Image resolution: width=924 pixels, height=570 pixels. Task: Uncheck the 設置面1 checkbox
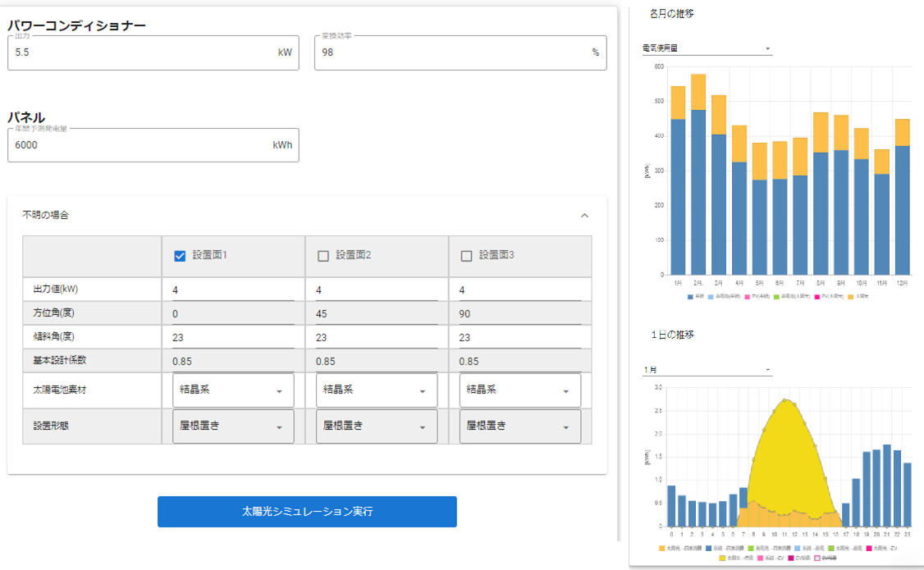tap(180, 256)
